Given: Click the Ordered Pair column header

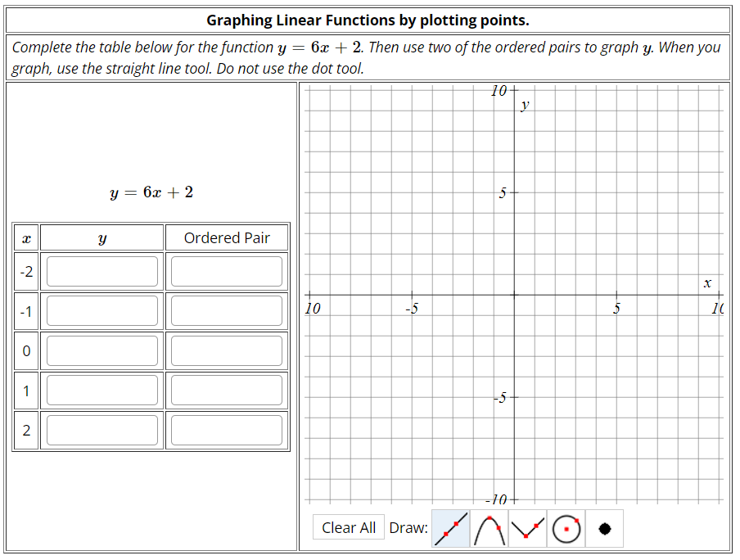Looking at the screenshot, I should click(x=227, y=237).
